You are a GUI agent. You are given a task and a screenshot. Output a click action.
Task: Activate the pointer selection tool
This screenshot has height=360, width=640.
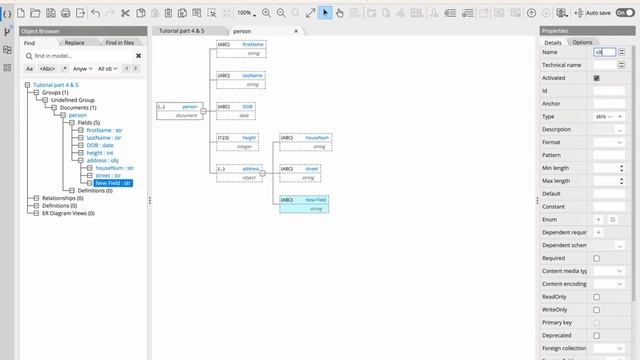(x=325, y=13)
